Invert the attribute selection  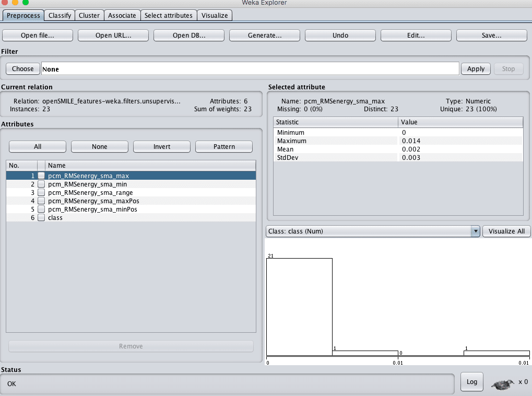[162, 147]
